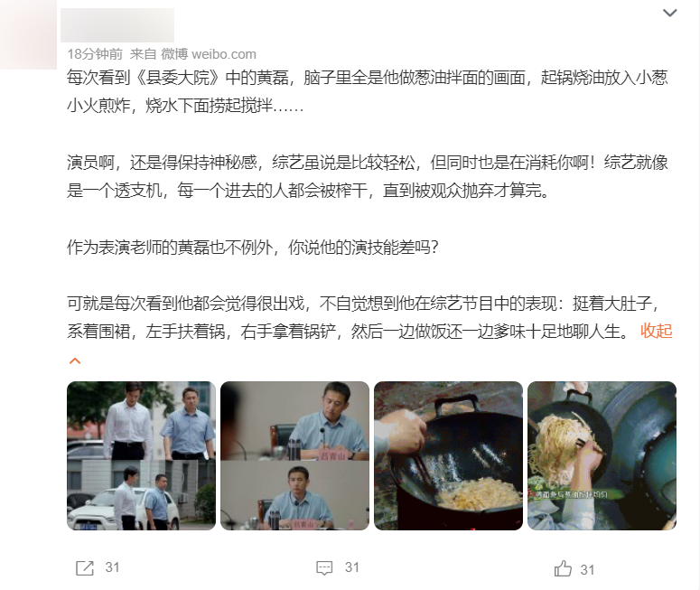View second photo of meeting scene
700x590 pixels.
point(294,455)
